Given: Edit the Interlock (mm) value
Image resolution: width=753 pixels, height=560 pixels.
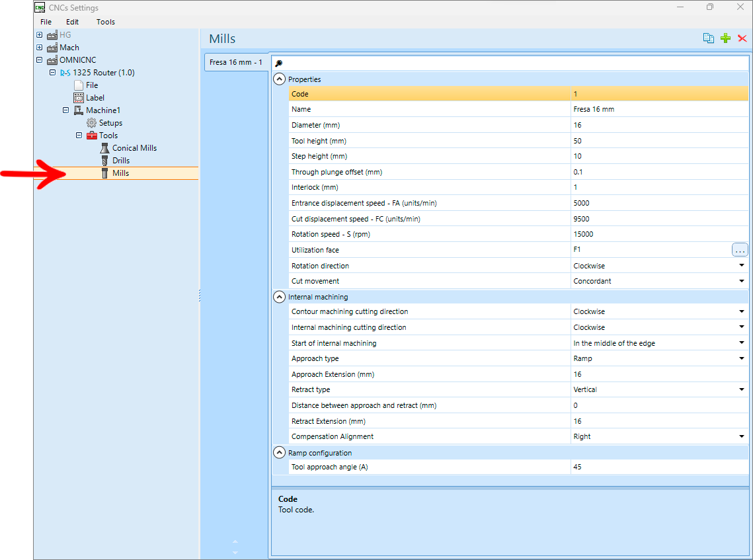Looking at the screenshot, I should [x=659, y=187].
